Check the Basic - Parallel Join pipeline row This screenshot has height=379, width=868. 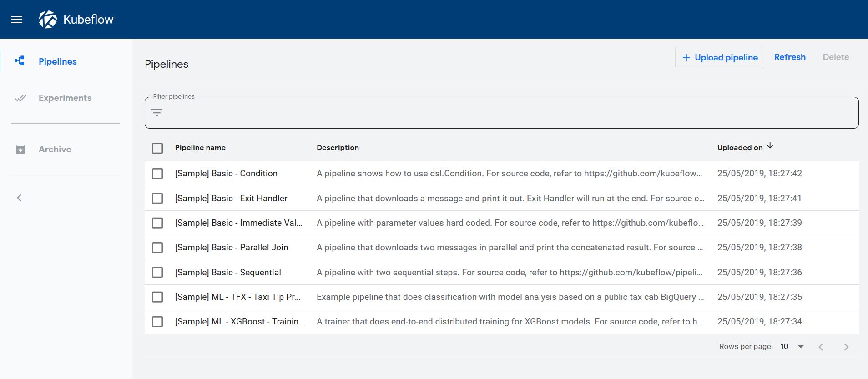pyautogui.click(x=157, y=248)
